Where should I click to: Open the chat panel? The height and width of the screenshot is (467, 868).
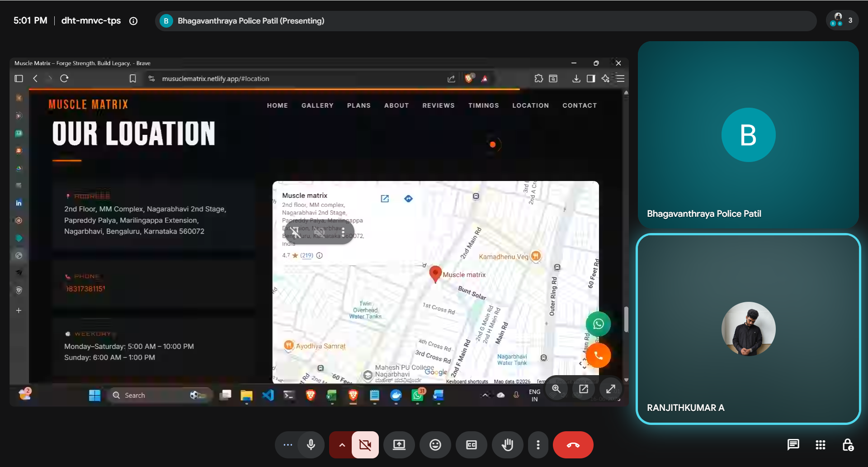(793, 445)
